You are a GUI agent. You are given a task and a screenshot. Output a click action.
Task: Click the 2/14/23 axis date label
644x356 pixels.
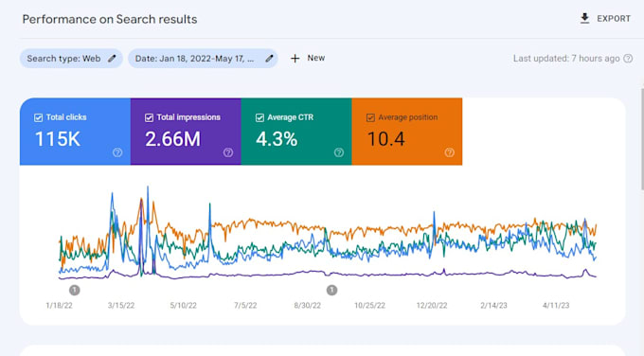click(x=493, y=306)
